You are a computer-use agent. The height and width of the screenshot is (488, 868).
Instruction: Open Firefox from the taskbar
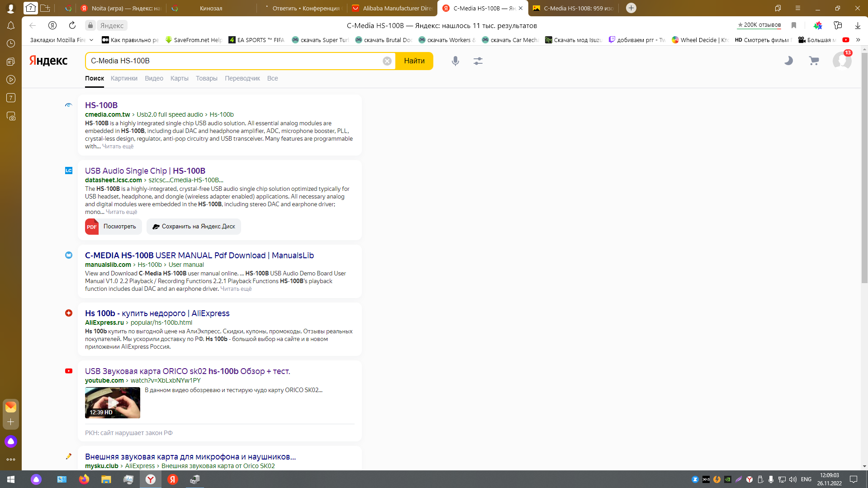click(x=84, y=479)
